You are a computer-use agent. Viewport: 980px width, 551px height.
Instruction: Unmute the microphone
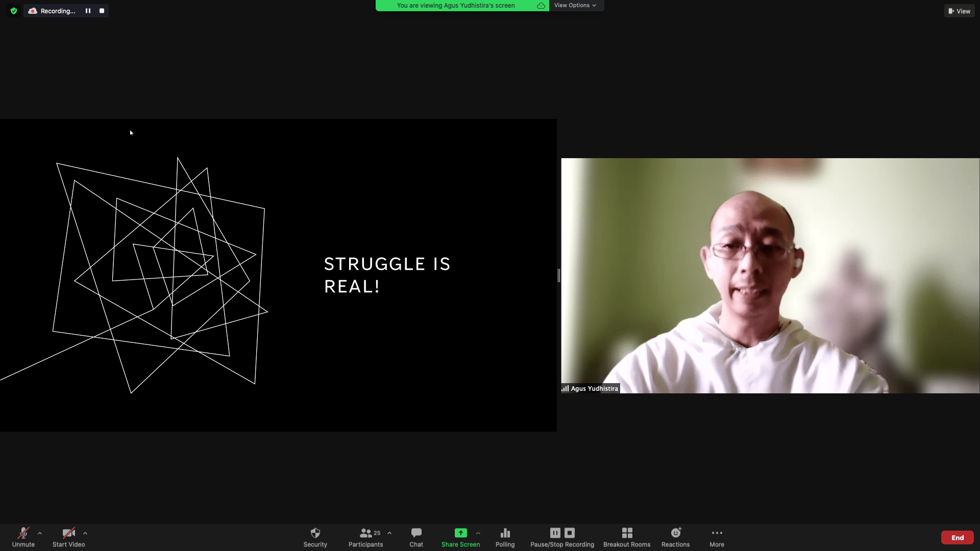(x=23, y=537)
